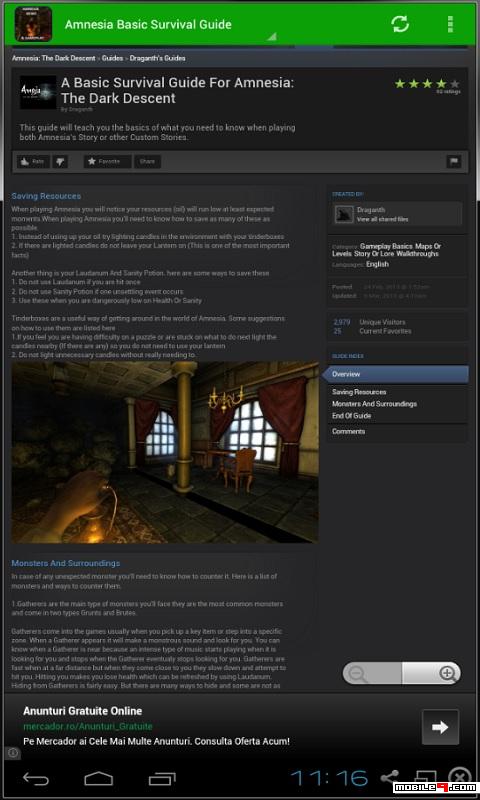
Task: Tap the Android recent apps button
Action: click(x=162, y=779)
